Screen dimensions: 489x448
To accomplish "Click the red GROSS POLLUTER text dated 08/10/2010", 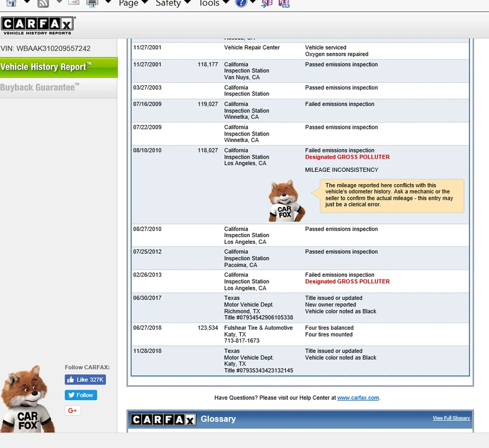I will click(x=347, y=157).
